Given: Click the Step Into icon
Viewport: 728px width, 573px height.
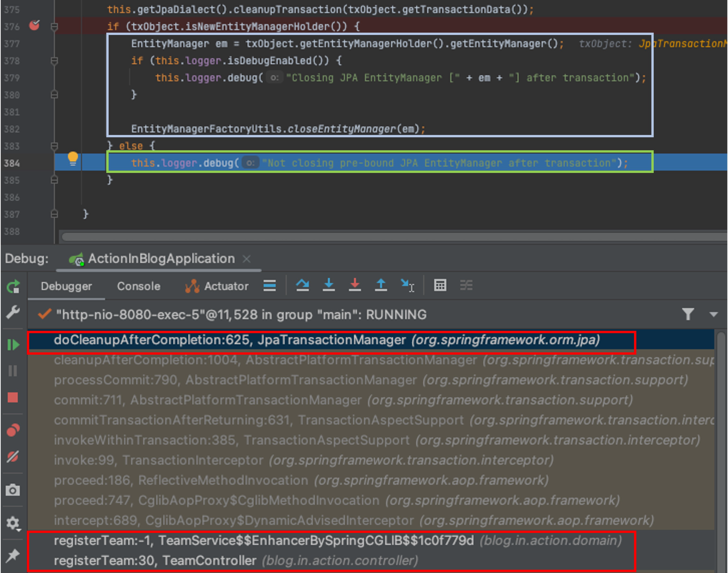Looking at the screenshot, I should tap(328, 285).
